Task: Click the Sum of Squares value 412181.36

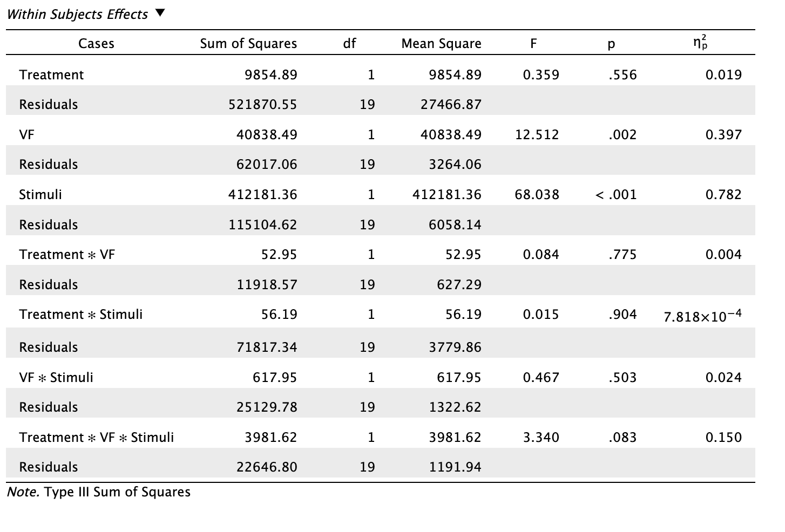Action: (x=262, y=194)
